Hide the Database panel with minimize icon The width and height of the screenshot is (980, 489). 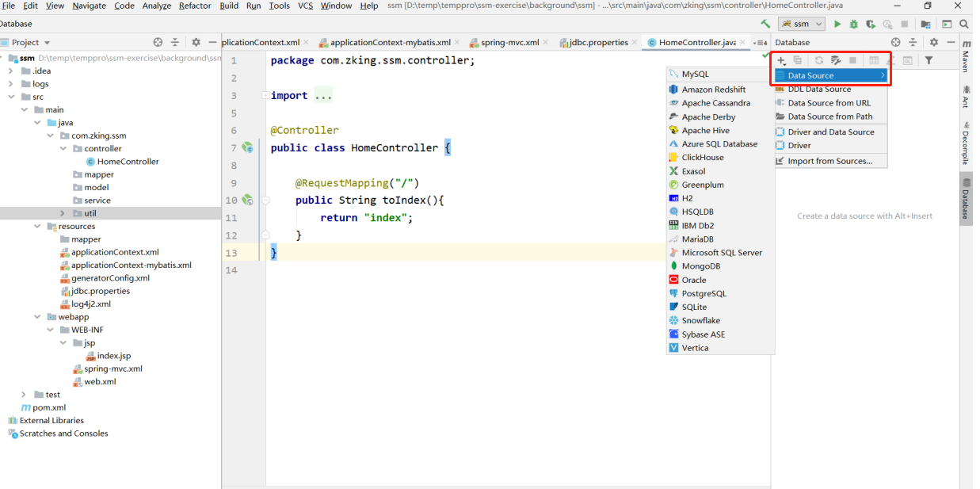(950, 42)
